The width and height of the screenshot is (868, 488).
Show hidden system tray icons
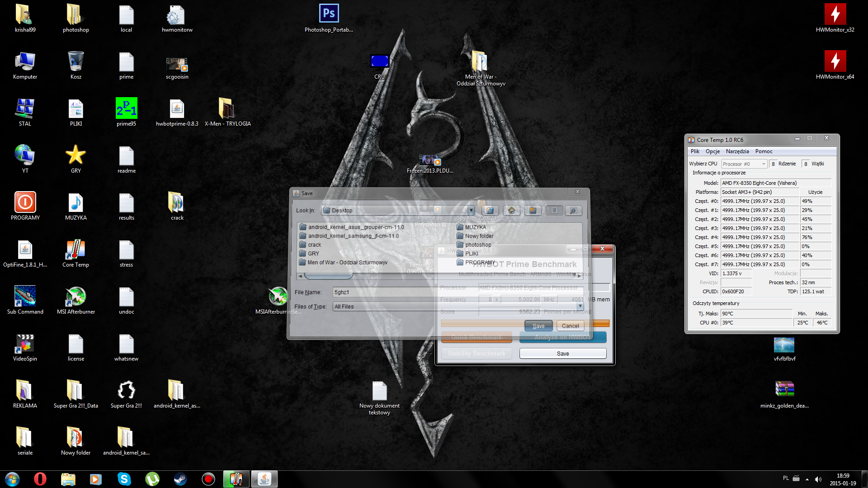pos(807,479)
